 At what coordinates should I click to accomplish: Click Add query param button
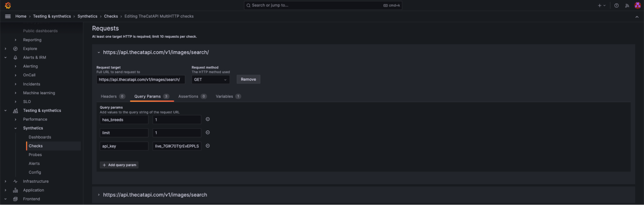click(x=119, y=165)
